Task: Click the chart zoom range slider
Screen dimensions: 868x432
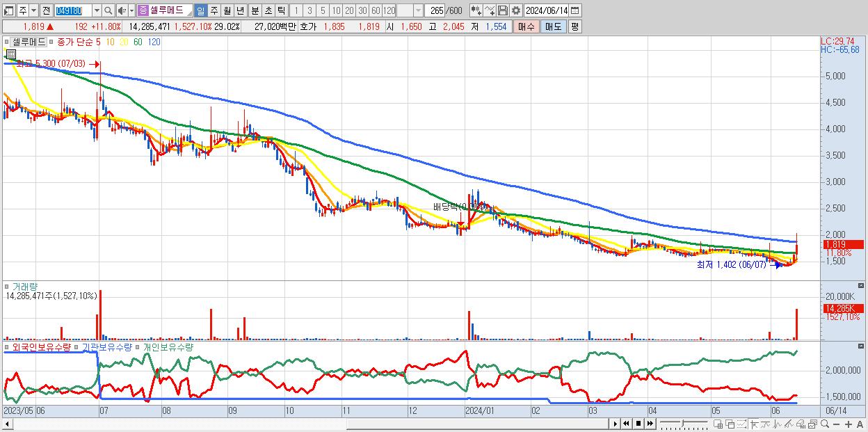Action: coord(684,424)
